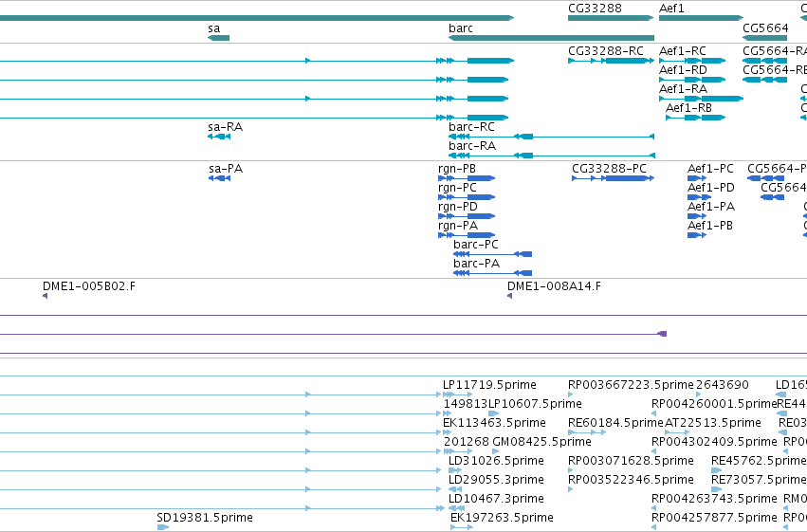Select the barc gene feature
The height and width of the screenshot is (532, 807).
(x=551, y=38)
